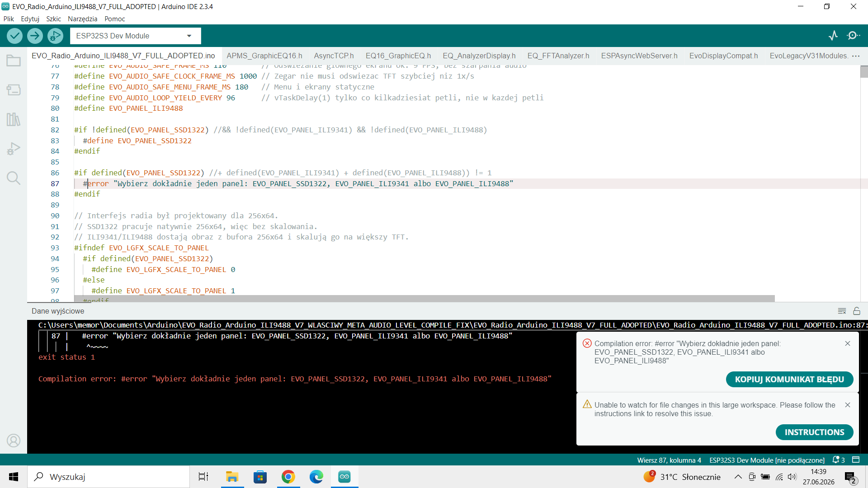Click the vertical editor scrollbar thumb
Viewport: 868px width, 488px height.
(x=864, y=72)
